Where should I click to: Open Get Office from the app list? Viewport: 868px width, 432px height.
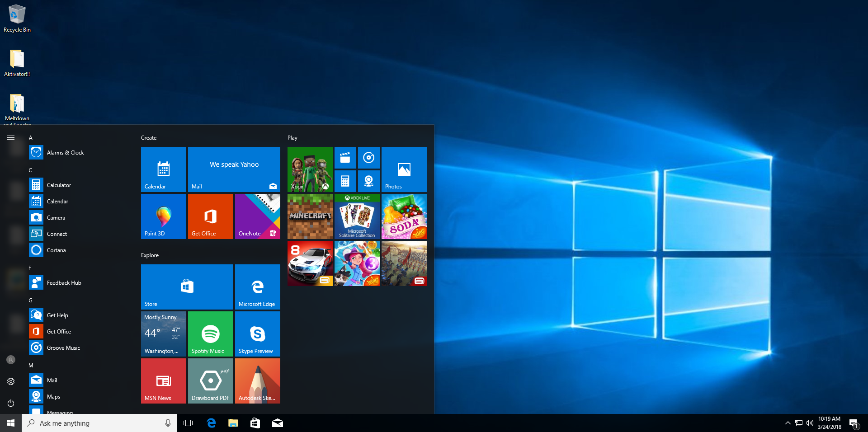(80, 332)
